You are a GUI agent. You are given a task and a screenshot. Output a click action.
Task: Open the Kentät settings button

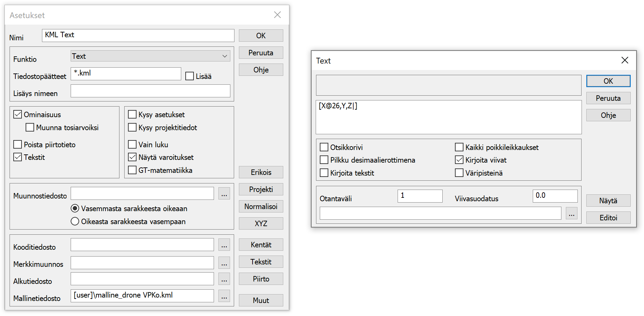(261, 245)
